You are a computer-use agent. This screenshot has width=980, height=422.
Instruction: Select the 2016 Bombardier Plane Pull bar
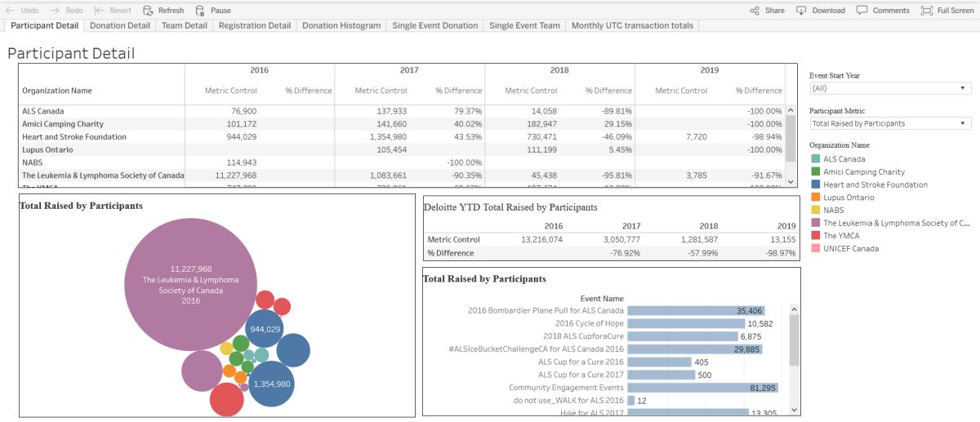point(695,311)
